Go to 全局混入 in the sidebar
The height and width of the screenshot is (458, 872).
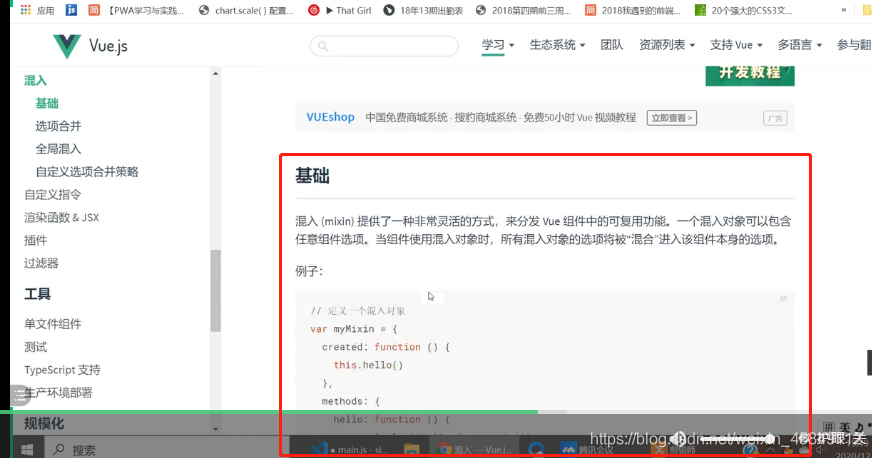point(58,149)
